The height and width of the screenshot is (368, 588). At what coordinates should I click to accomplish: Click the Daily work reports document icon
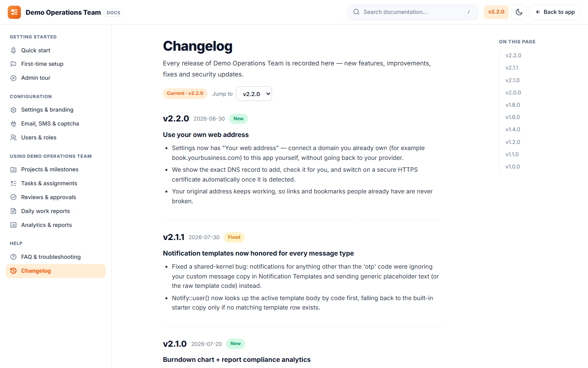pyautogui.click(x=13, y=211)
